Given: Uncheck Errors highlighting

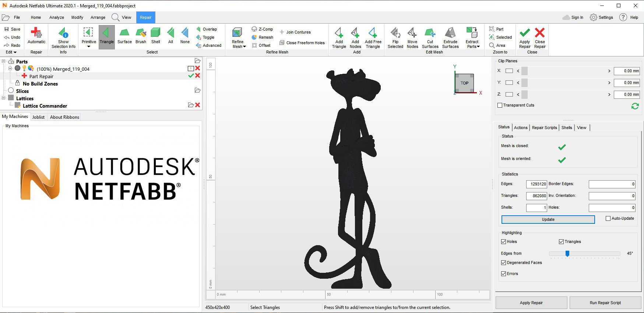Looking at the screenshot, I should point(503,274).
